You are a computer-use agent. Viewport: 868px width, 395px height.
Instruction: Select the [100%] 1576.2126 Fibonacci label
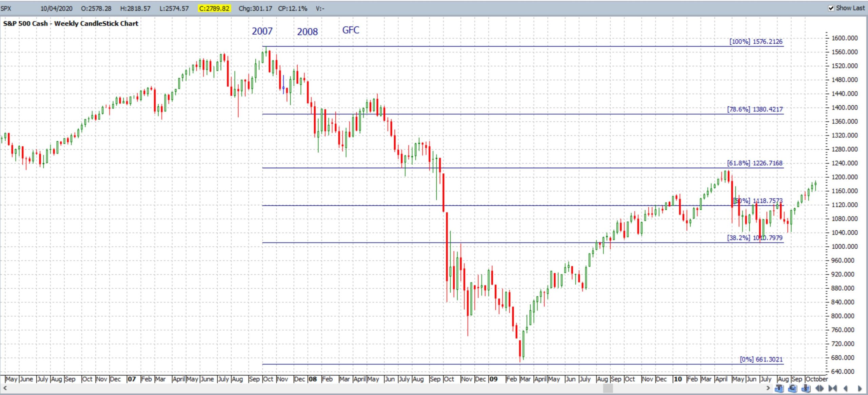[x=756, y=41]
